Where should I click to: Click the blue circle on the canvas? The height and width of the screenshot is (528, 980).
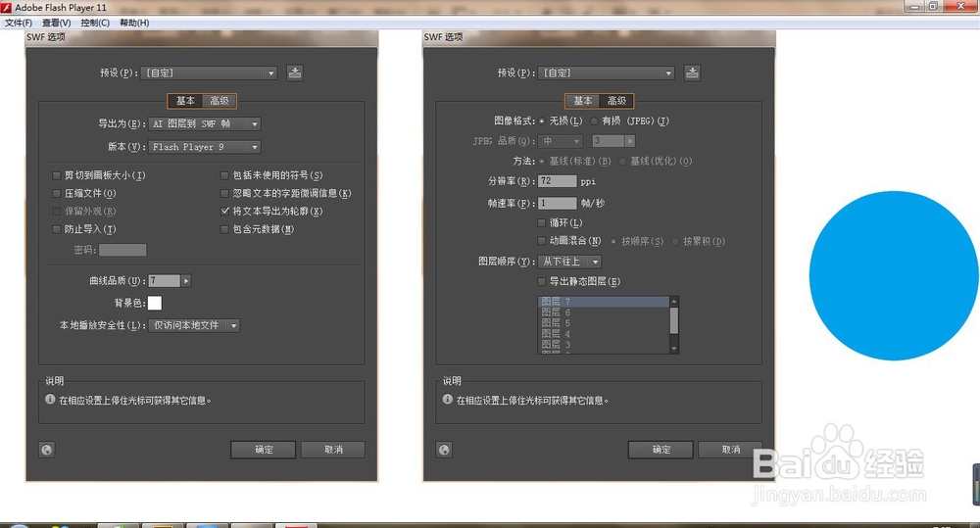[894, 275]
